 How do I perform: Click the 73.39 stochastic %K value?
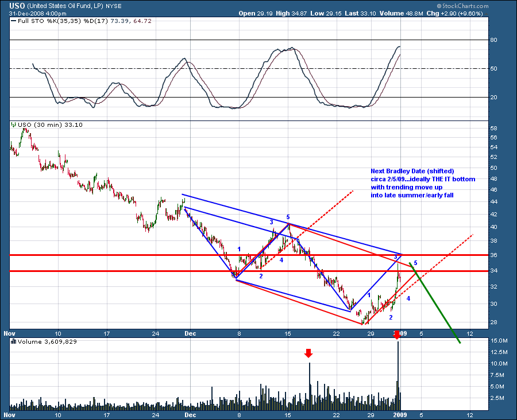tap(119, 21)
